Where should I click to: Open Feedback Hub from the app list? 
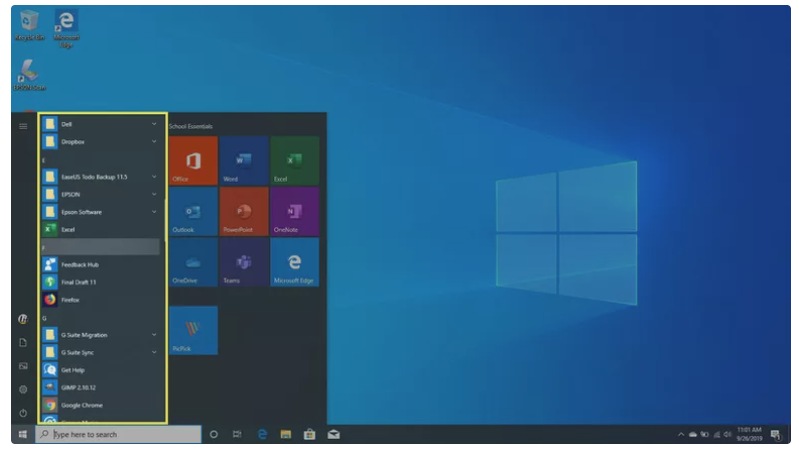[x=78, y=265]
